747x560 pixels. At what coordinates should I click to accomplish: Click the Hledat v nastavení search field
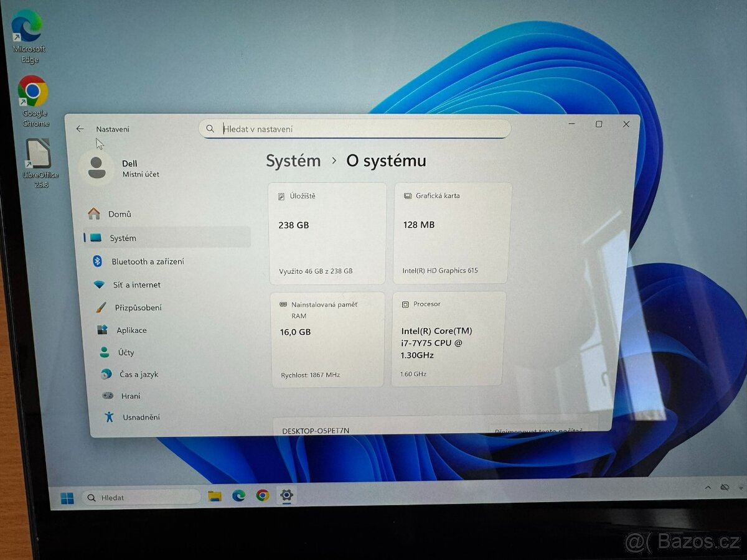coord(355,128)
